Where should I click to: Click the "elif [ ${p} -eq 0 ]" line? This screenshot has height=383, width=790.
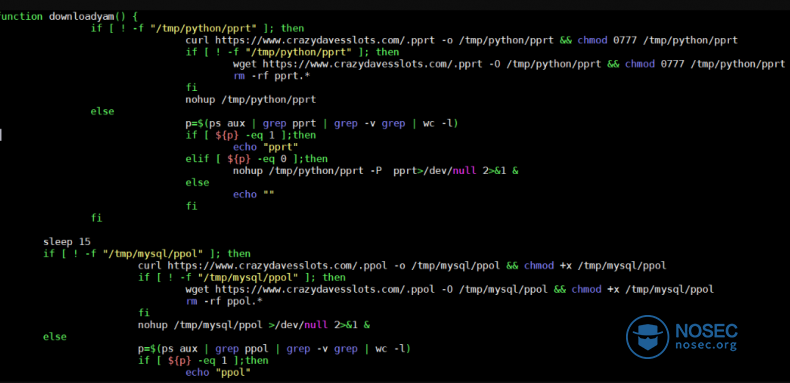(256, 159)
